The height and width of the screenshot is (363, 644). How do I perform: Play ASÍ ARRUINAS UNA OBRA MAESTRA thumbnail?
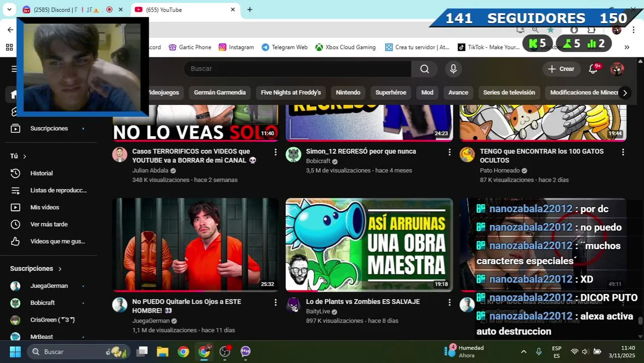tap(369, 245)
